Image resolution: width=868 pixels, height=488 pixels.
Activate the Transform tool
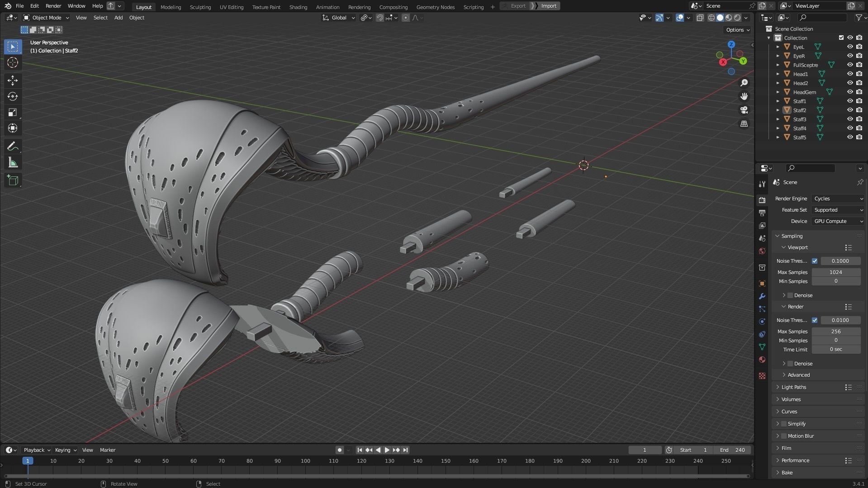coord(13,128)
